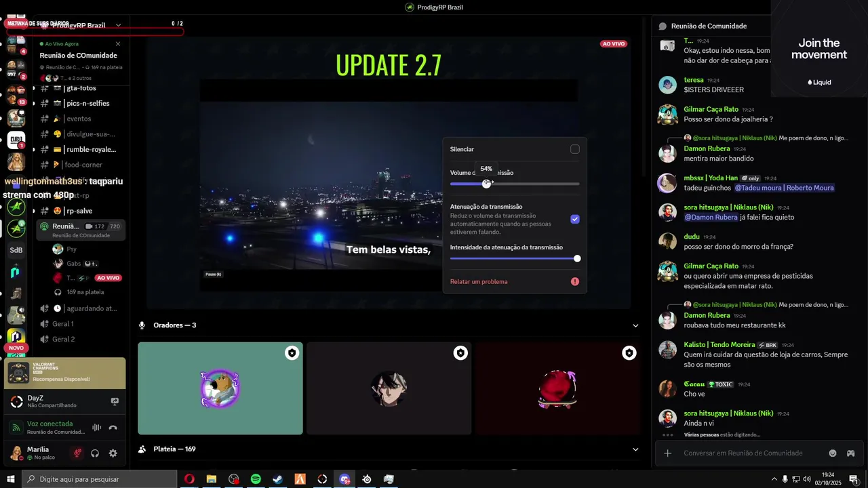The height and width of the screenshot is (488, 868).
Task: Open File Explorer from the taskbar
Action: [x=212, y=479]
